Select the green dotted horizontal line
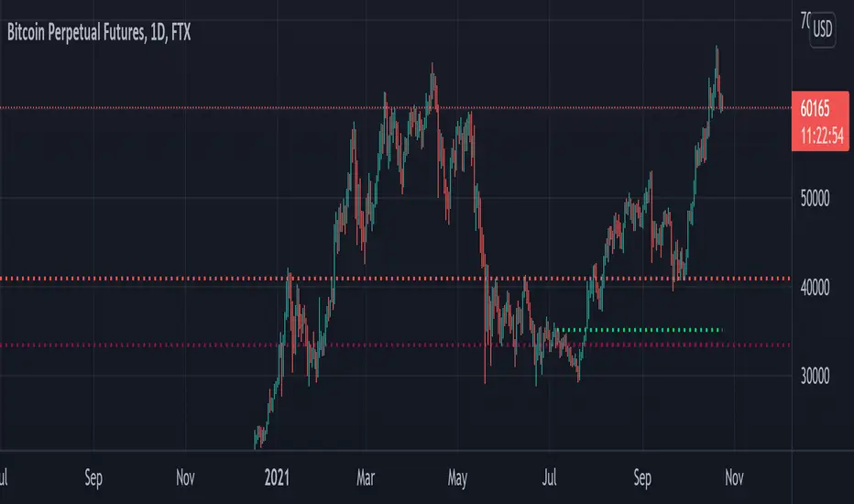Viewport: 854px width, 504px height. [641, 330]
